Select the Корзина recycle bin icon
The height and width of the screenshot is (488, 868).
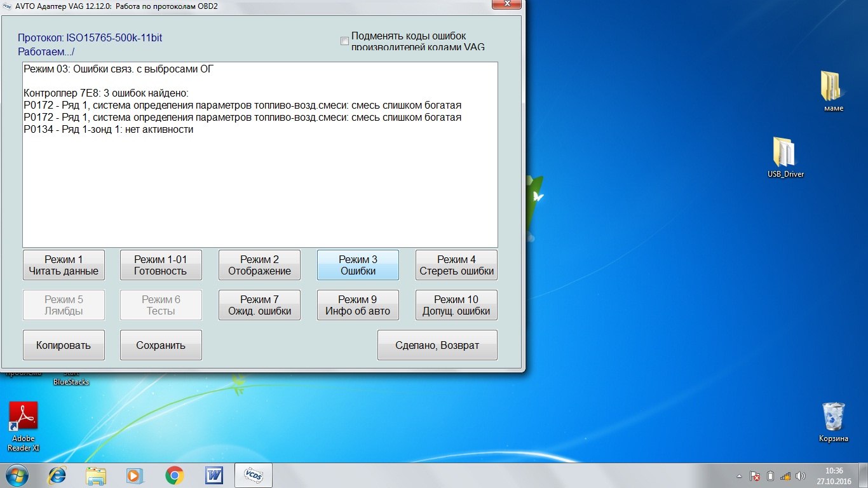tap(833, 422)
